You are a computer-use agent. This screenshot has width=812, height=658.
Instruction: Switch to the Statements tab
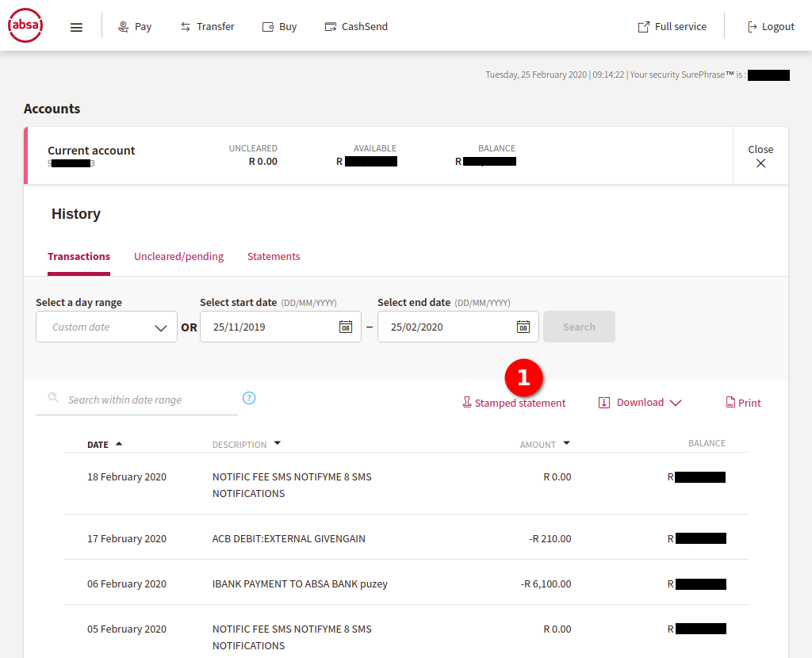(x=274, y=256)
